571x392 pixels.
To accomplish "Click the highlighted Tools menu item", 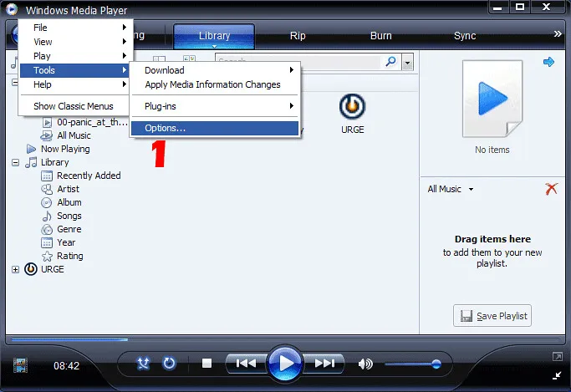I will pos(74,70).
